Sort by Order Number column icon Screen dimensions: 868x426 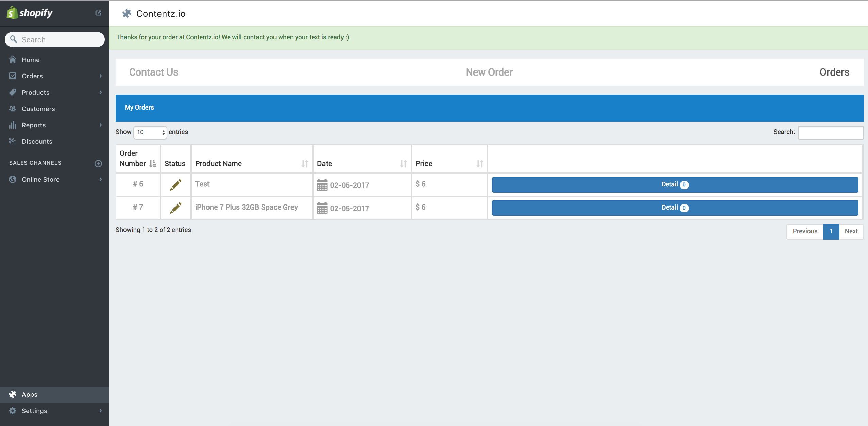(x=153, y=164)
